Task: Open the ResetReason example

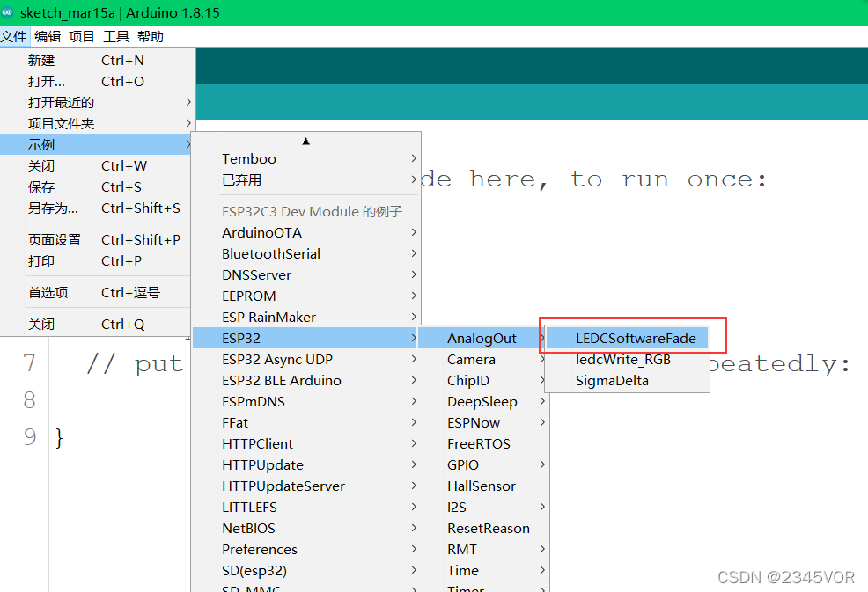Action: pyautogui.click(x=482, y=529)
